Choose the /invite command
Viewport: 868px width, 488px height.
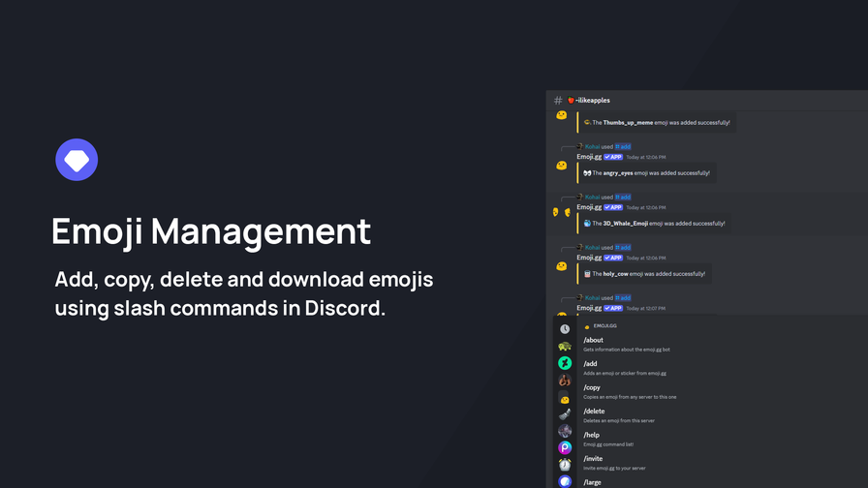coord(593,459)
